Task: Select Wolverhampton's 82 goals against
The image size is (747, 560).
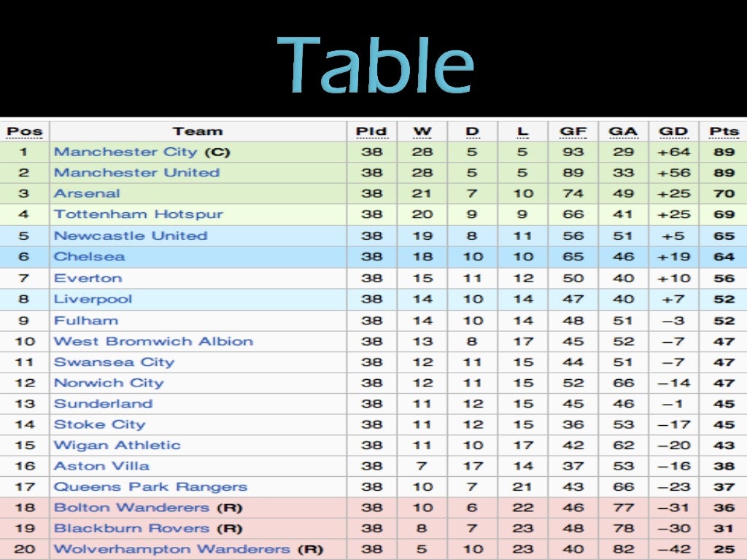Action: tap(623, 549)
